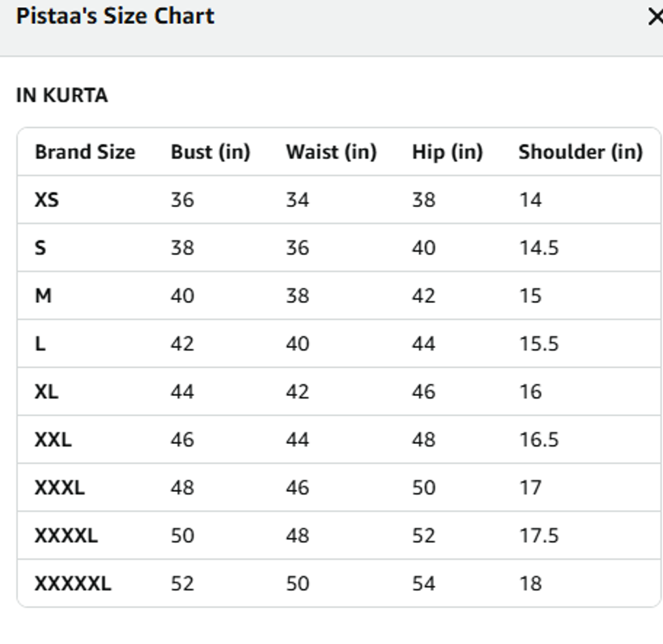The image size is (663, 644).
Task: Select the XL brand size row label
Action: click(x=47, y=392)
